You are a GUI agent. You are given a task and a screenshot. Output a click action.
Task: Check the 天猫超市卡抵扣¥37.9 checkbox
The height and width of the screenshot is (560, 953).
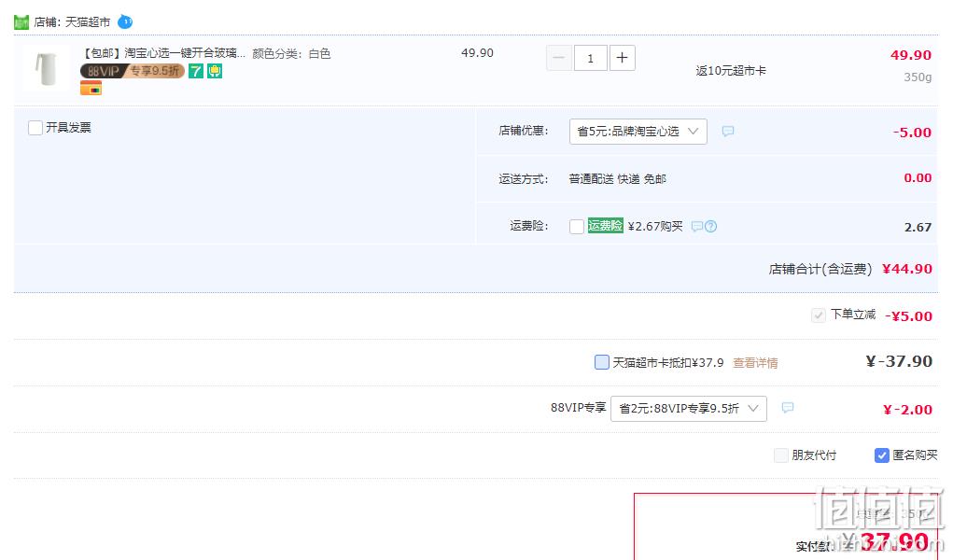(x=602, y=362)
